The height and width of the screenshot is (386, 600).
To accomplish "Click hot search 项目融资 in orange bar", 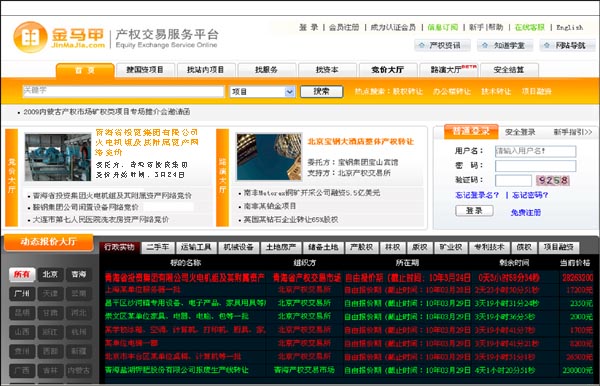I will pyautogui.click(x=536, y=91).
